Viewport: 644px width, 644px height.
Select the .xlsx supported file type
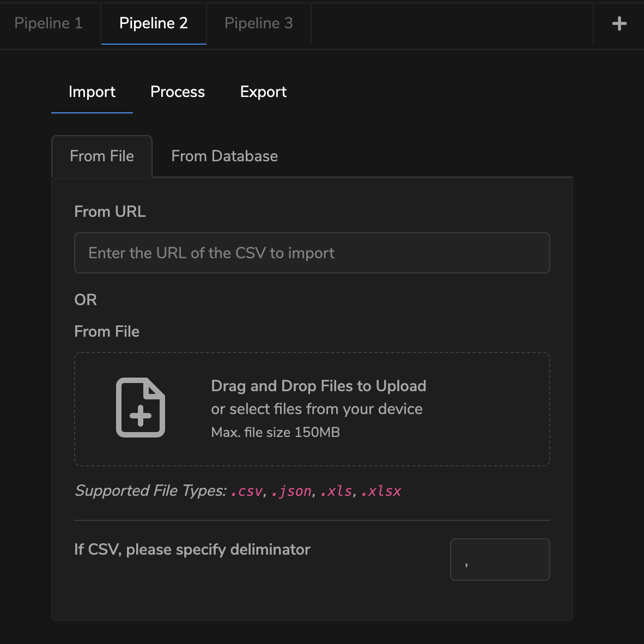(x=381, y=491)
